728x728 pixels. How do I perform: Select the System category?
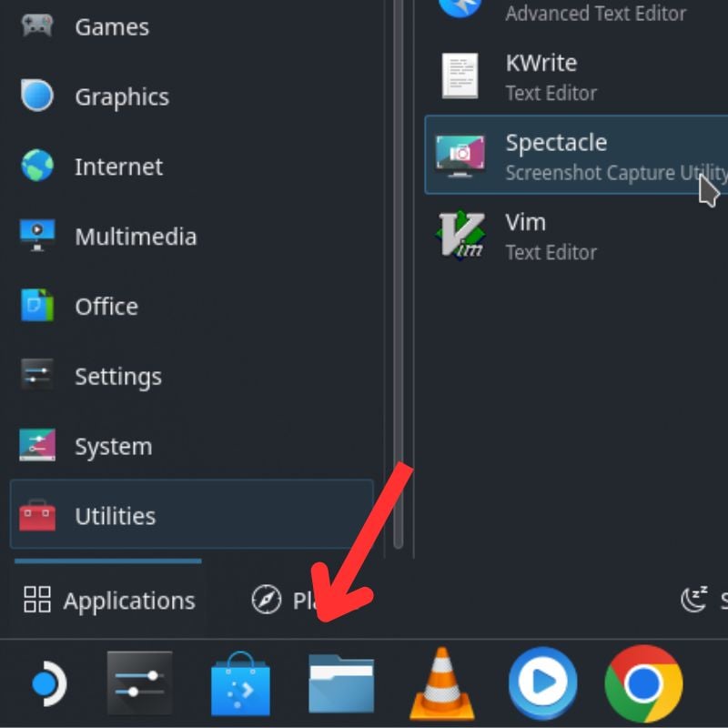click(191, 446)
